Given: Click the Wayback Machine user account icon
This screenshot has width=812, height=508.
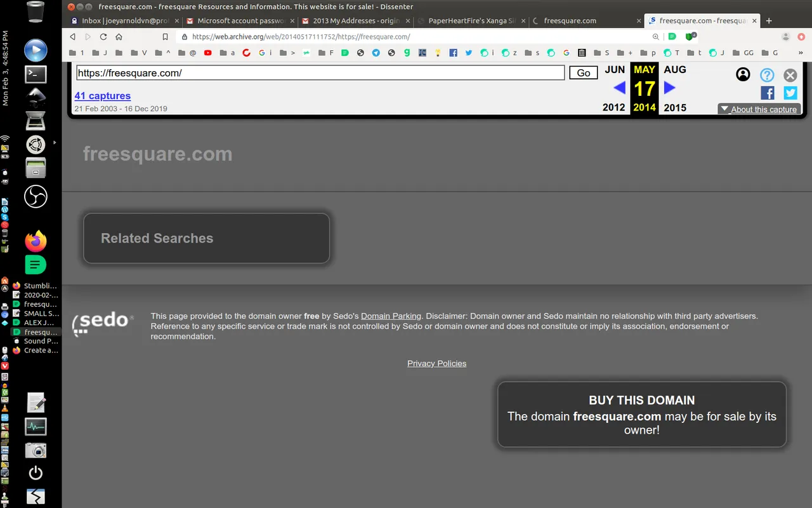Looking at the screenshot, I should [x=743, y=74].
